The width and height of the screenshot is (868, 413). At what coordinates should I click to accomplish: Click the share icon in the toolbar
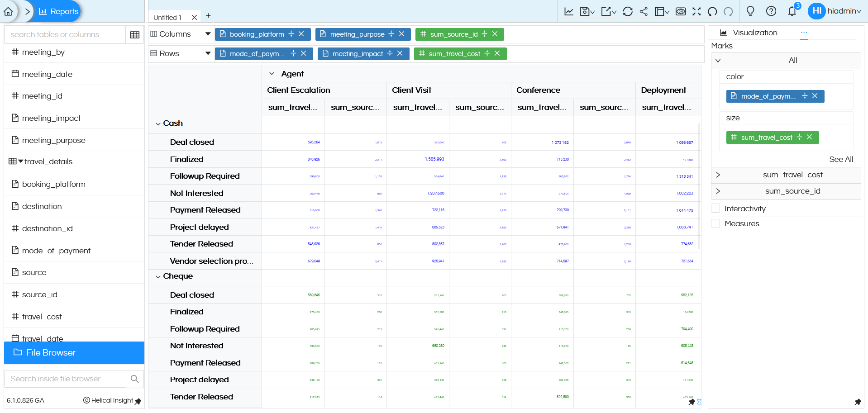(644, 11)
